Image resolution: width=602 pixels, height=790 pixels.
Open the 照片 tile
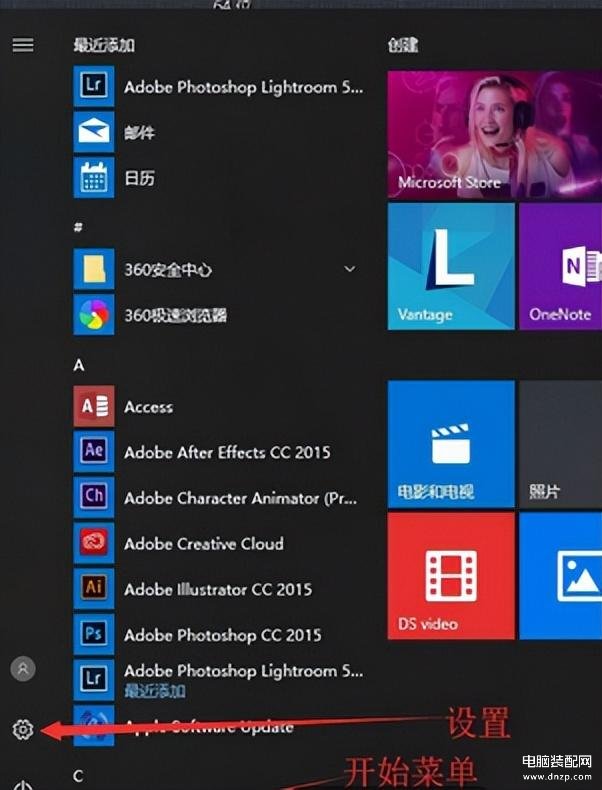click(x=561, y=444)
